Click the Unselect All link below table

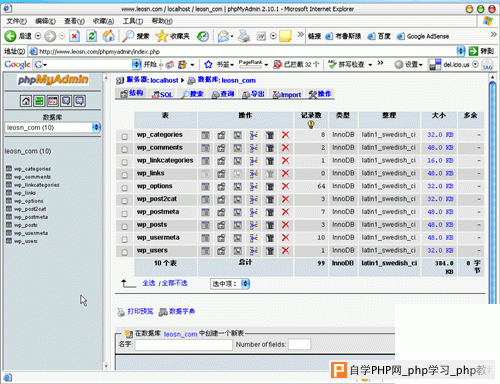(x=175, y=283)
